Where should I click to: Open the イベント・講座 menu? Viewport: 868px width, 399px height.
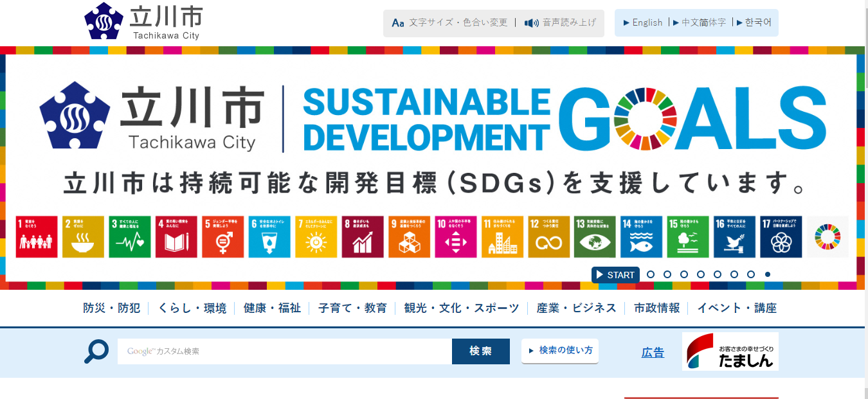[737, 308]
